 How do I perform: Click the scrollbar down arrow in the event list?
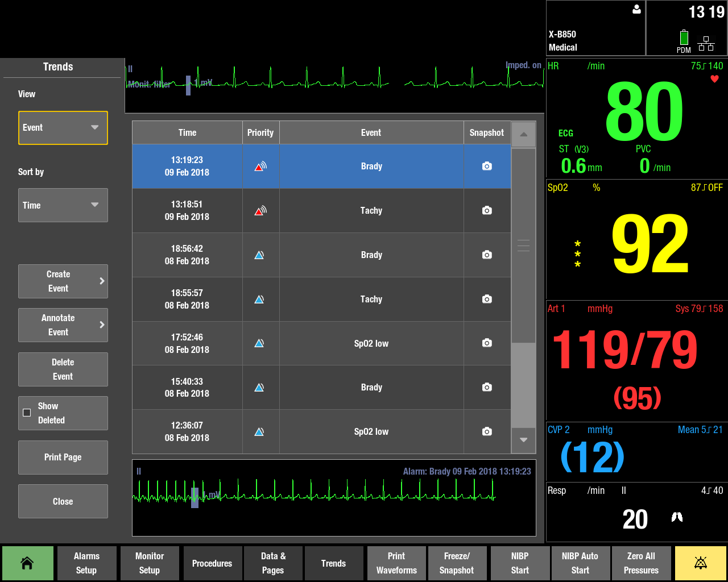pos(523,439)
